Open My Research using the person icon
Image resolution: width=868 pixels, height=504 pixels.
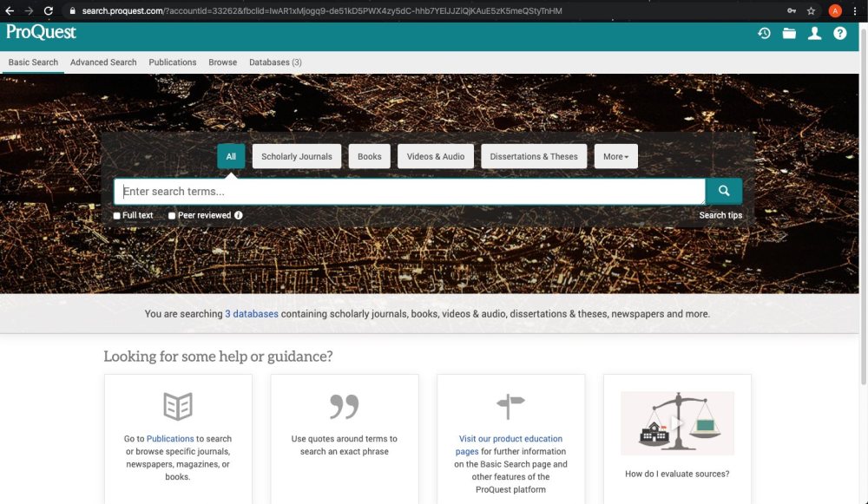814,33
